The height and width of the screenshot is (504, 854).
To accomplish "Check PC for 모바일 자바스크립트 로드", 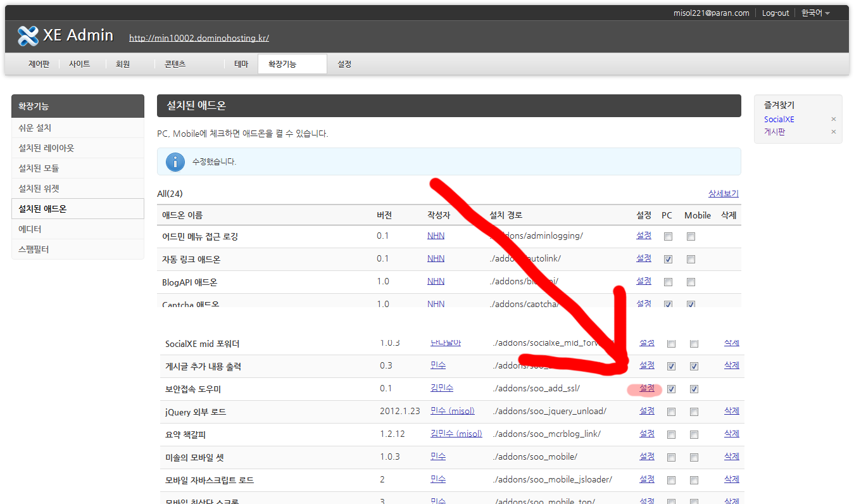I will (671, 480).
